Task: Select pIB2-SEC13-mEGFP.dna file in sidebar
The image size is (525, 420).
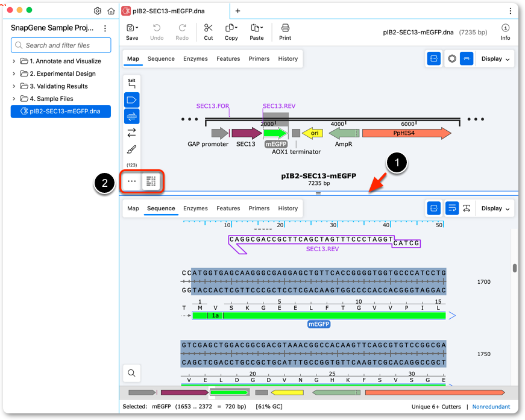Action: pos(61,111)
